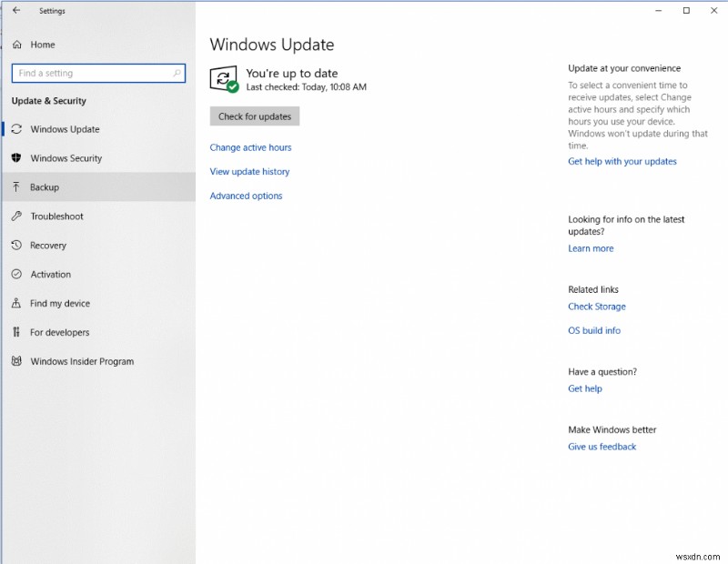Select the Troubleshoot wrench icon
This screenshot has height=564, width=728.
[x=15, y=217]
